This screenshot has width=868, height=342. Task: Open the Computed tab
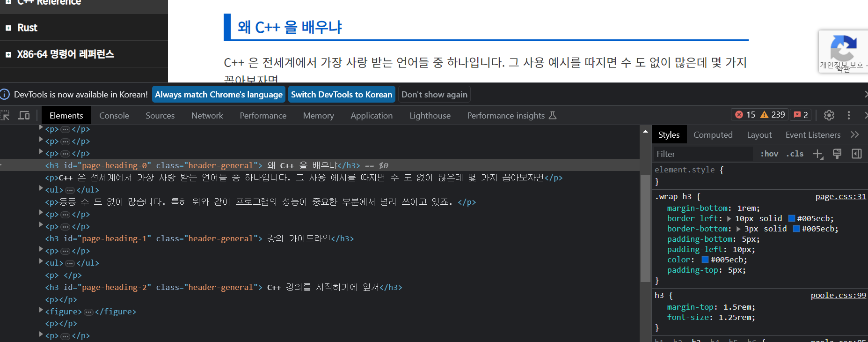tap(713, 135)
